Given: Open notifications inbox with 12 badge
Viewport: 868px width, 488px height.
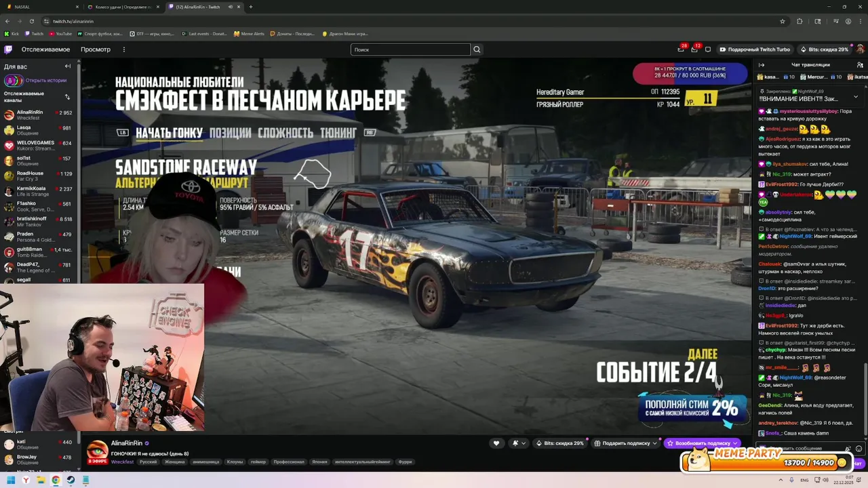Looking at the screenshot, I should click(x=694, y=49).
